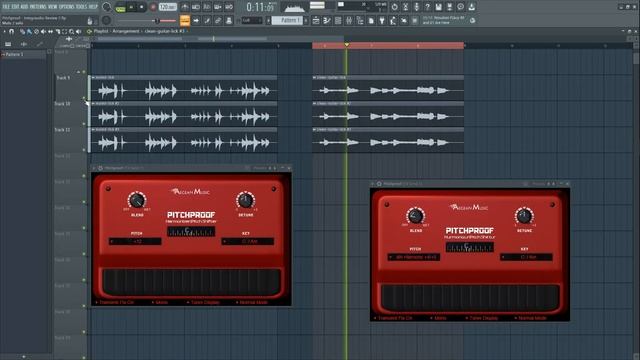Open the EDIT menu
The height and width of the screenshot is (360, 640).
tap(15, 7)
